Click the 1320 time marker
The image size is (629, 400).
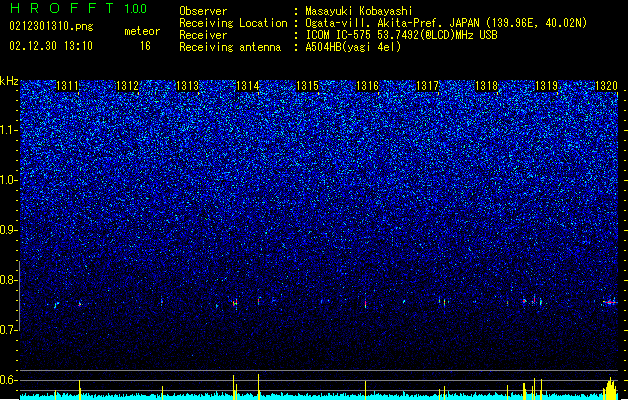click(x=606, y=86)
